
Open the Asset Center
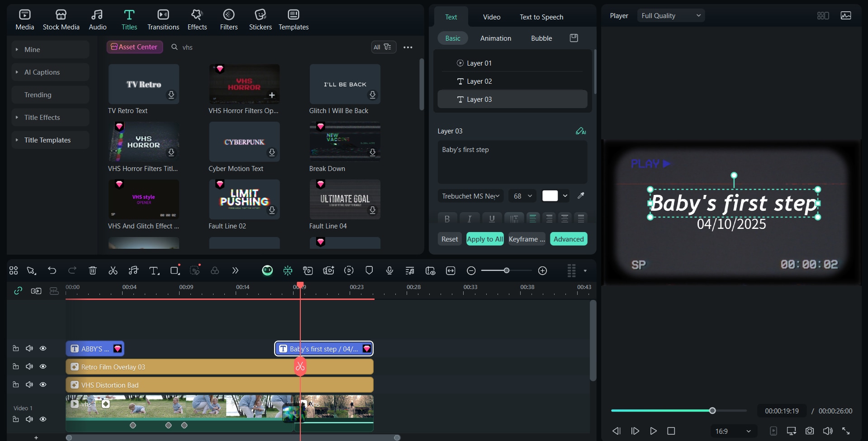pyautogui.click(x=134, y=47)
